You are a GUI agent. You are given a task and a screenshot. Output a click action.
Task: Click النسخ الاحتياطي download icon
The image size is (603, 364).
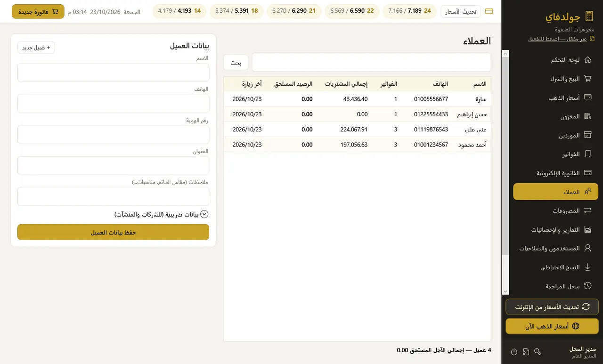pyautogui.click(x=587, y=267)
